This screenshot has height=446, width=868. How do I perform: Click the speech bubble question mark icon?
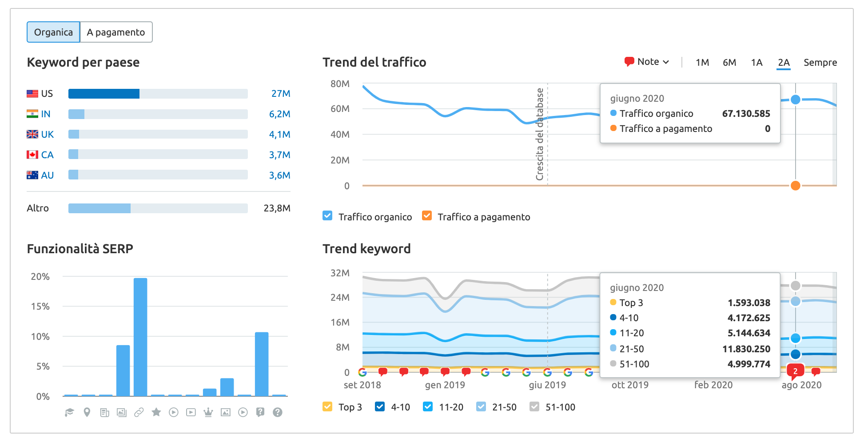click(x=260, y=413)
